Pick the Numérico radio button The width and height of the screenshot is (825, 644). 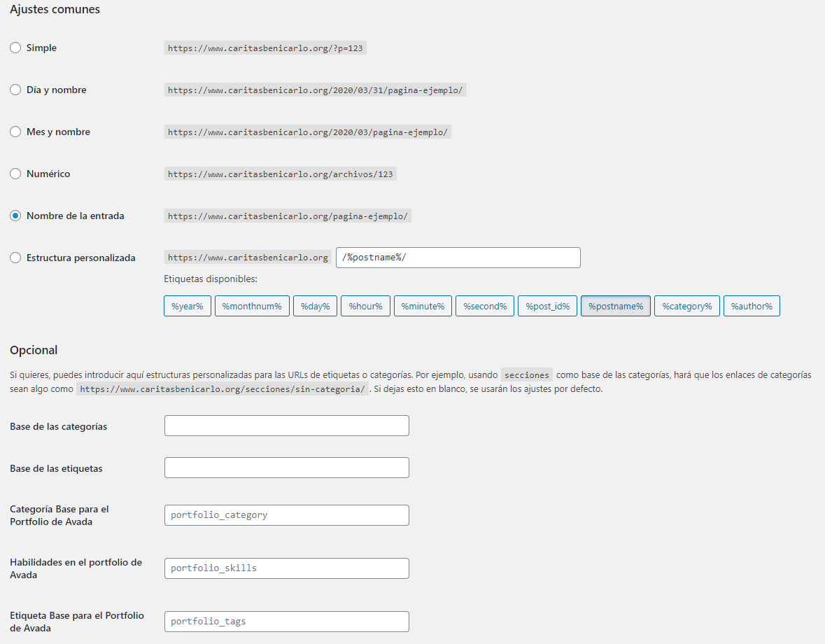[15, 174]
